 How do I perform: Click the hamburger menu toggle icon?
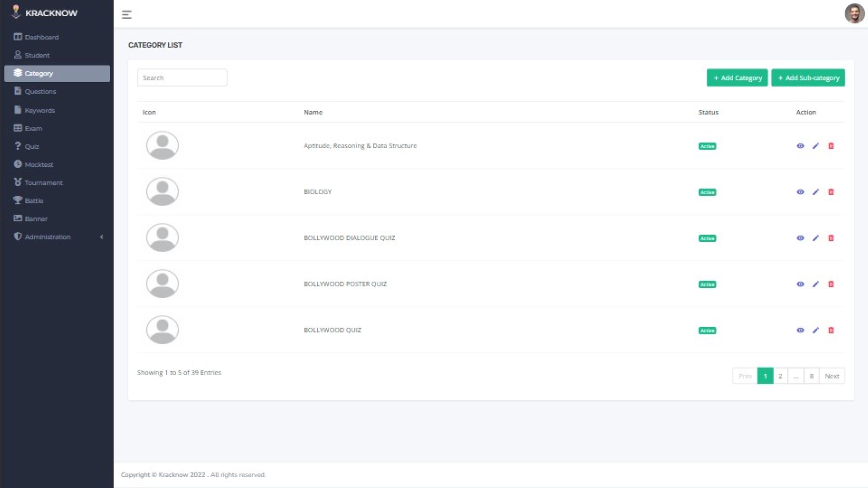[127, 14]
